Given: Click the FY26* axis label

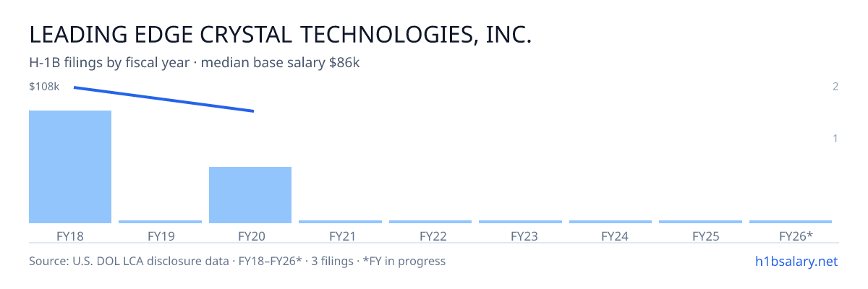Looking at the screenshot, I should tap(796, 236).
